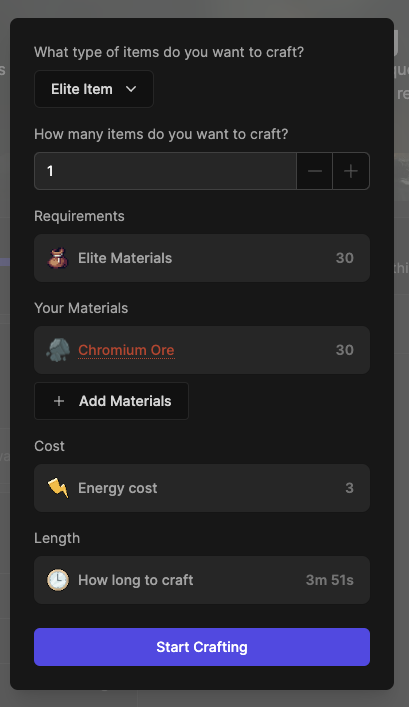Select the How long to craft row
Image resolution: width=409 pixels, height=707 pixels.
[x=202, y=580]
